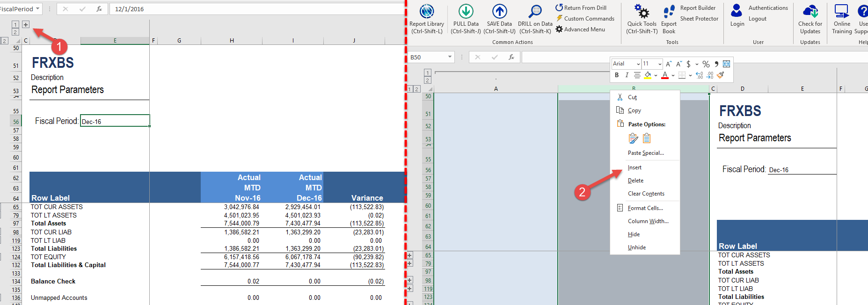
Task: Click the Logout button
Action: [757, 19]
